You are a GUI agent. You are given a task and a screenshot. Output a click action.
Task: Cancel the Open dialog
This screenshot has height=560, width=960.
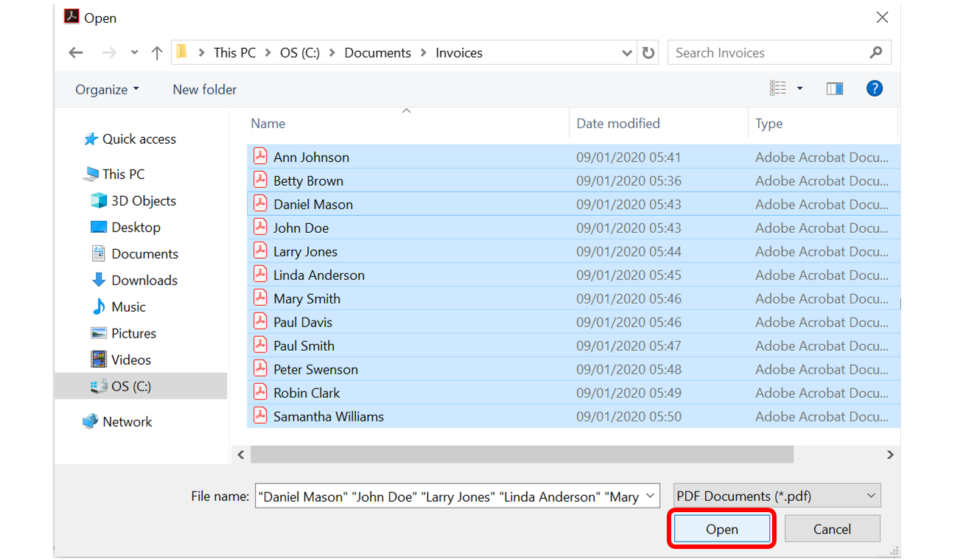pos(832,529)
